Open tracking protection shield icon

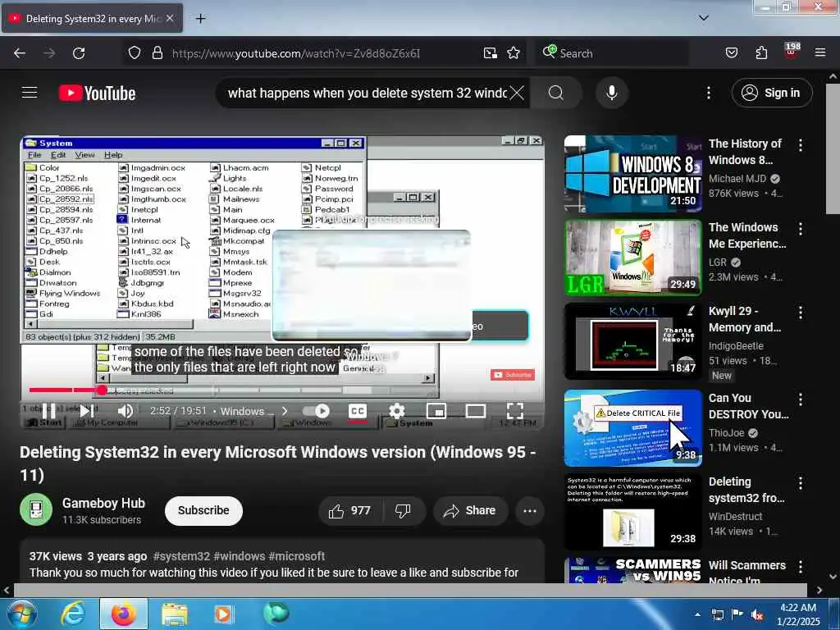[x=135, y=53]
